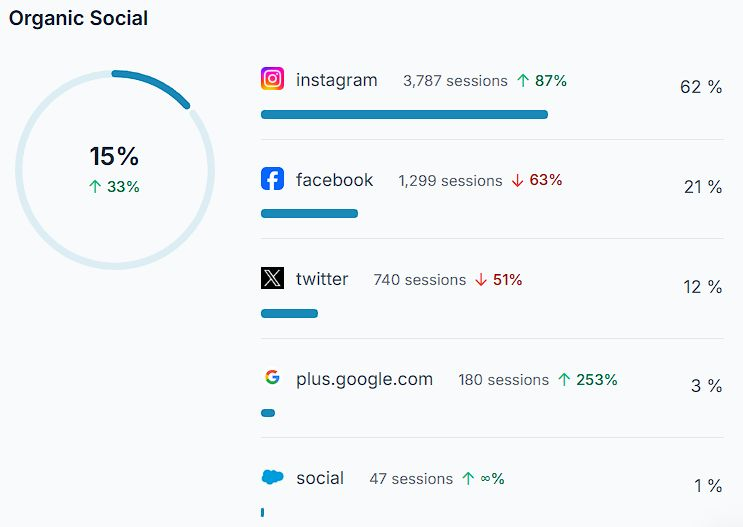Image resolution: width=743 pixels, height=527 pixels.
Task: Click the 3,787 sessions count
Action: [x=455, y=80]
